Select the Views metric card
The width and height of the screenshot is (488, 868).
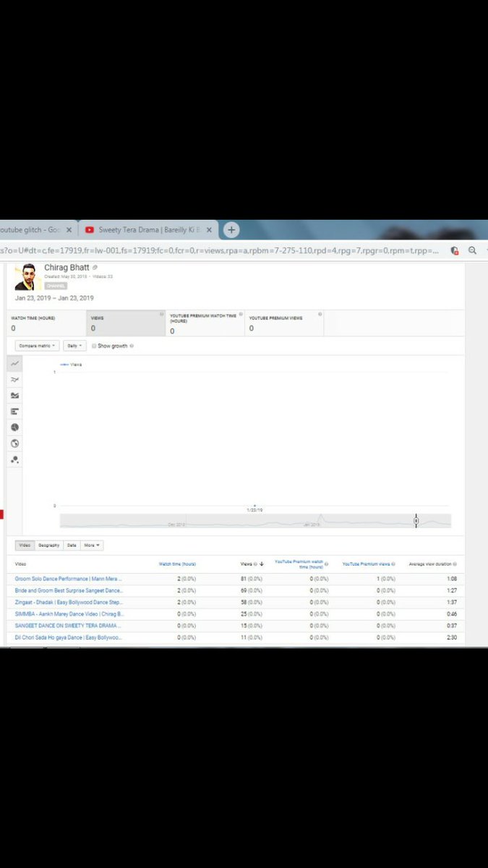click(x=126, y=323)
